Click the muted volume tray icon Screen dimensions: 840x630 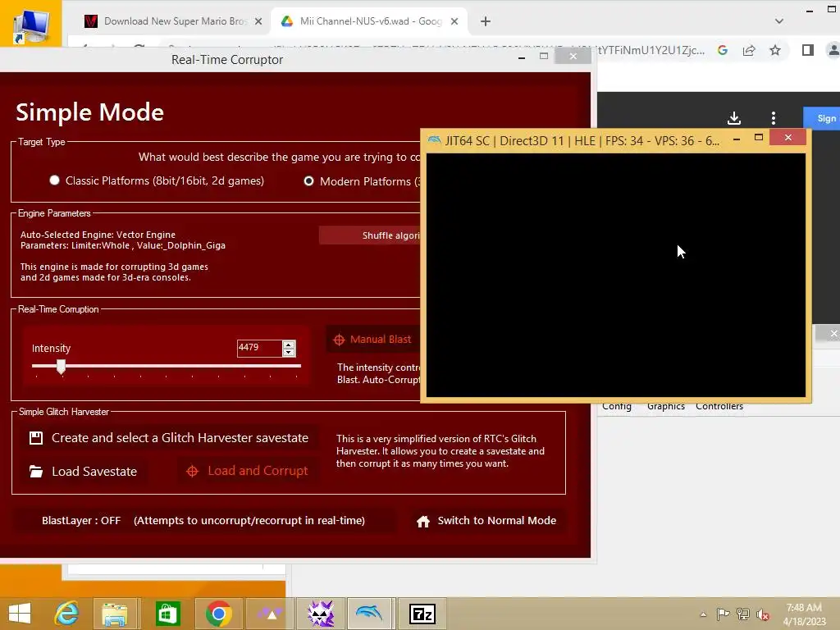(x=762, y=614)
